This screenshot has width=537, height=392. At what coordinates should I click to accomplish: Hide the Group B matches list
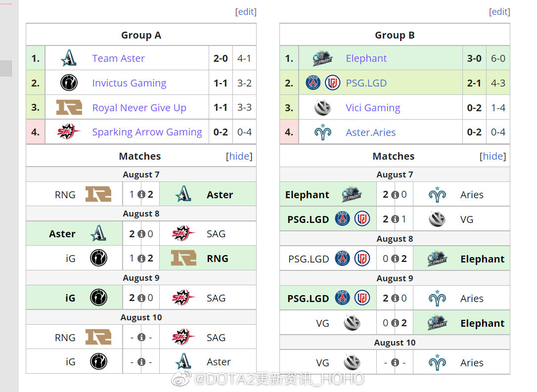pos(492,156)
